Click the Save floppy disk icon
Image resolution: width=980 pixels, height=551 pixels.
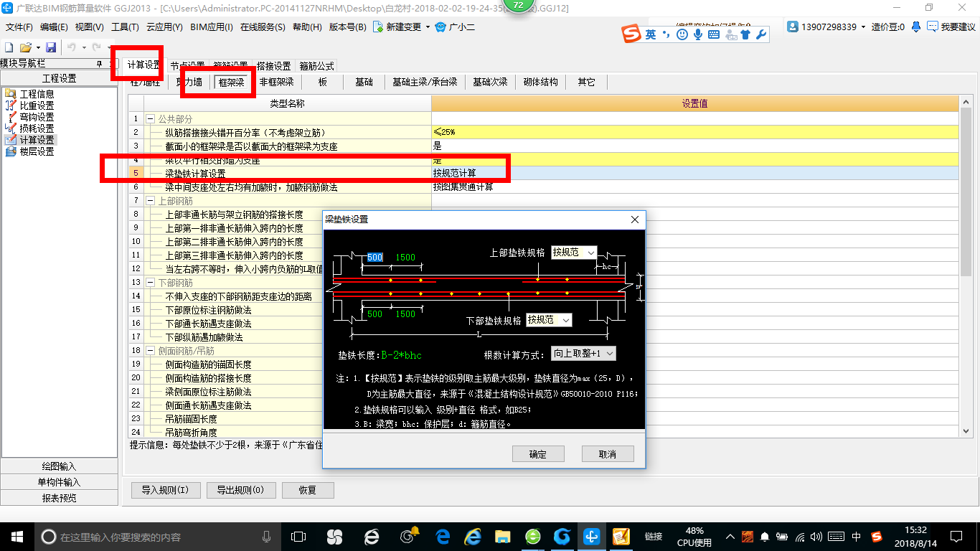coord(51,47)
